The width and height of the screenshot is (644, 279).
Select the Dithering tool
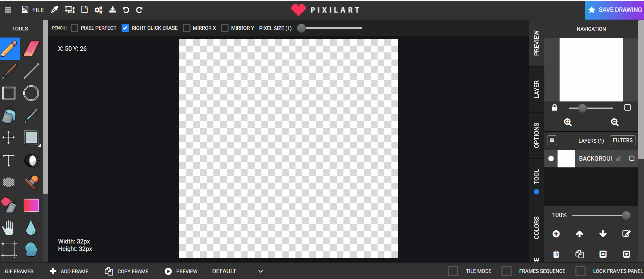click(x=9, y=182)
